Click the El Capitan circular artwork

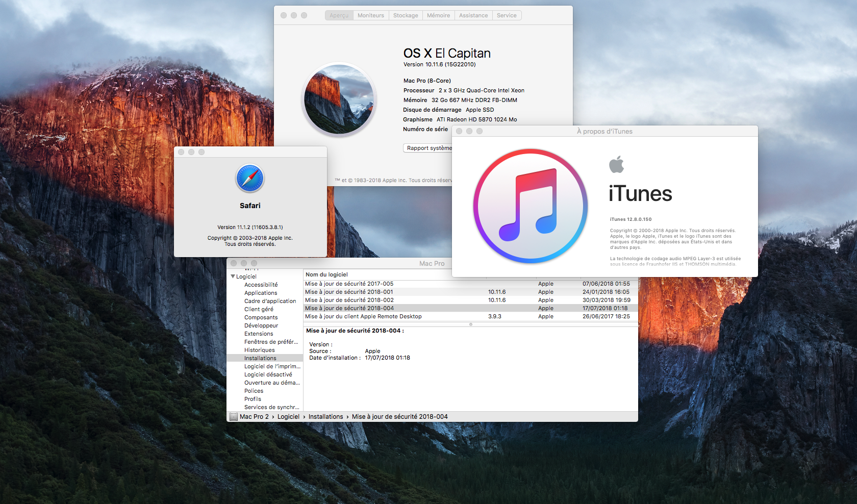point(339,99)
